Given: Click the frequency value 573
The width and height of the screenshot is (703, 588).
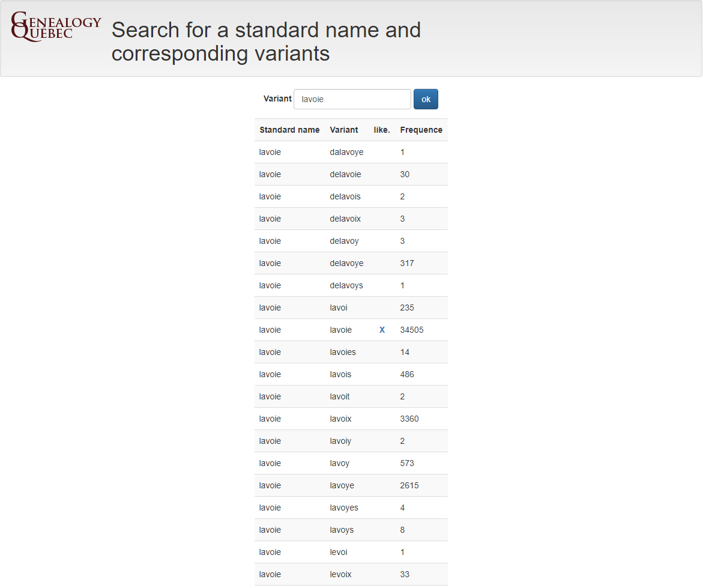Looking at the screenshot, I should (407, 463).
